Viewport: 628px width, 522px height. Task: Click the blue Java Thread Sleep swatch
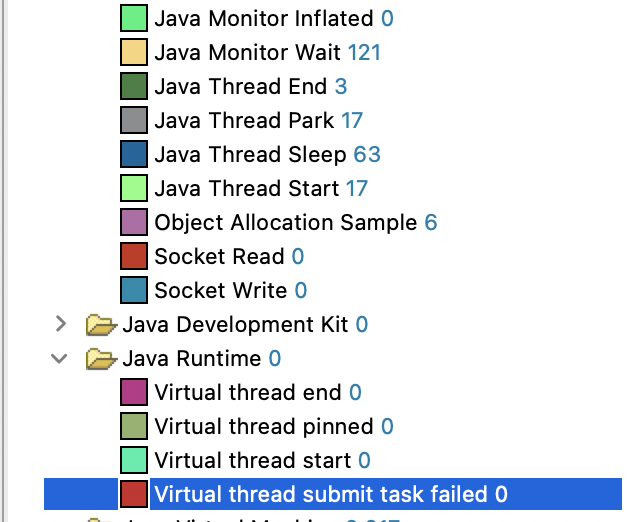click(134, 154)
